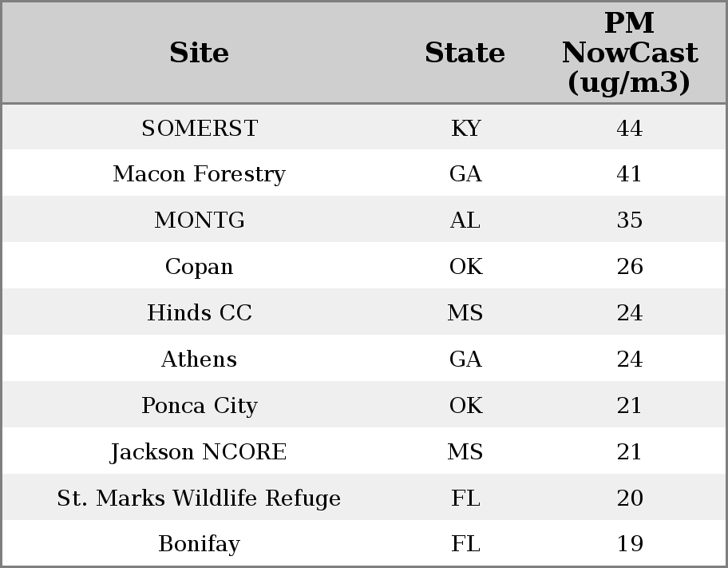Select the PM NowCast value 41
The image size is (728, 568).
click(x=629, y=174)
